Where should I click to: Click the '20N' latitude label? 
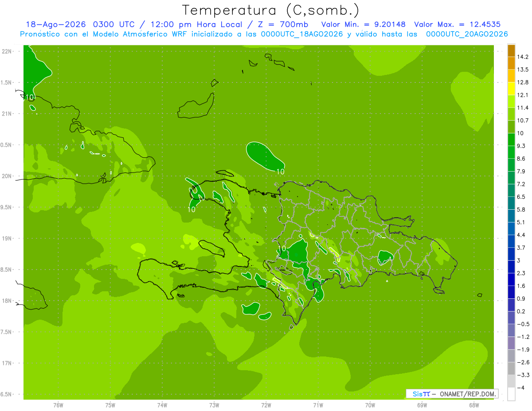[7, 176]
